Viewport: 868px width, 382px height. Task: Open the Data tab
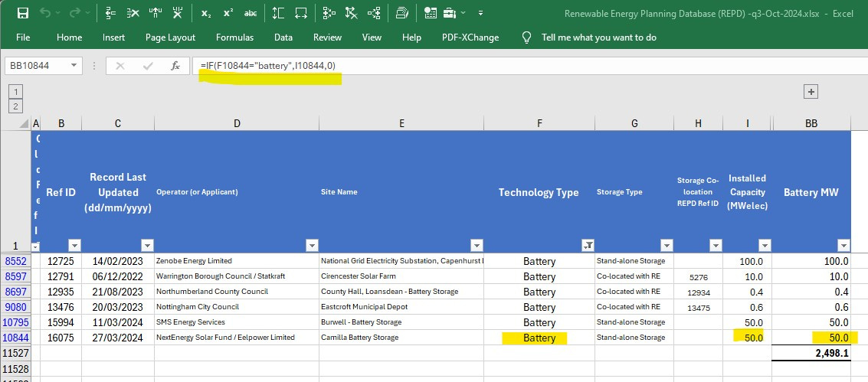point(283,37)
